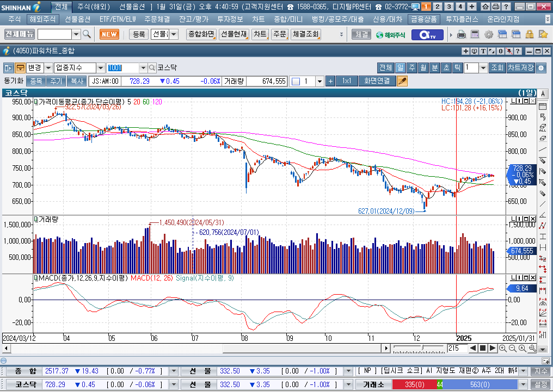Click the left sidebar panel toggle icon
This screenshot has height=392, width=553.
click(x=9, y=67)
